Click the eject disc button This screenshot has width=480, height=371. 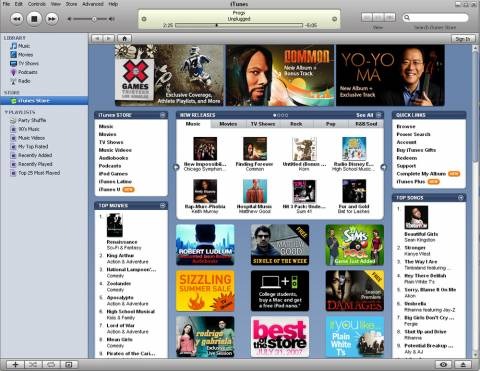coord(463,365)
